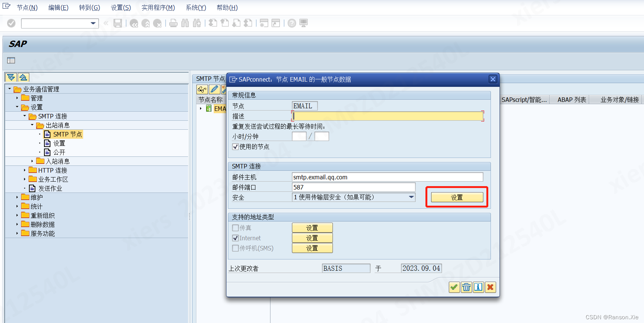Click the red X Cancel icon in dialog
Screen dimensions: 644x323
(491, 287)
